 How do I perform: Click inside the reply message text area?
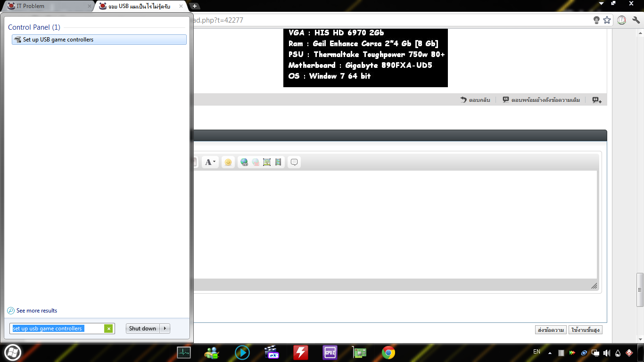[395, 224]
